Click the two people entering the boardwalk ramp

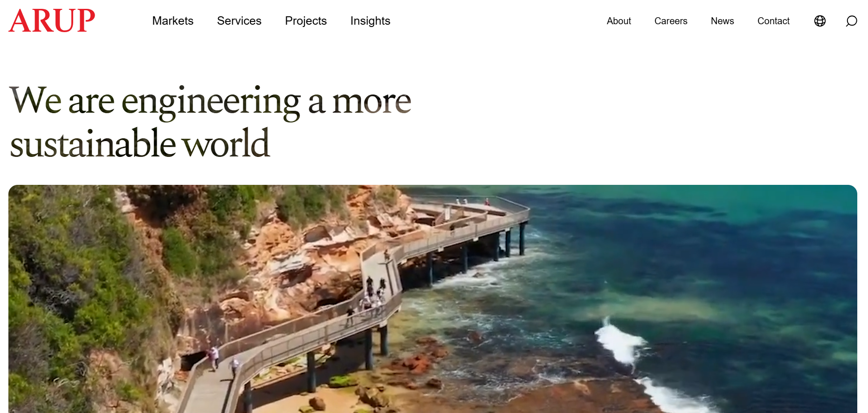pos(223,359)
